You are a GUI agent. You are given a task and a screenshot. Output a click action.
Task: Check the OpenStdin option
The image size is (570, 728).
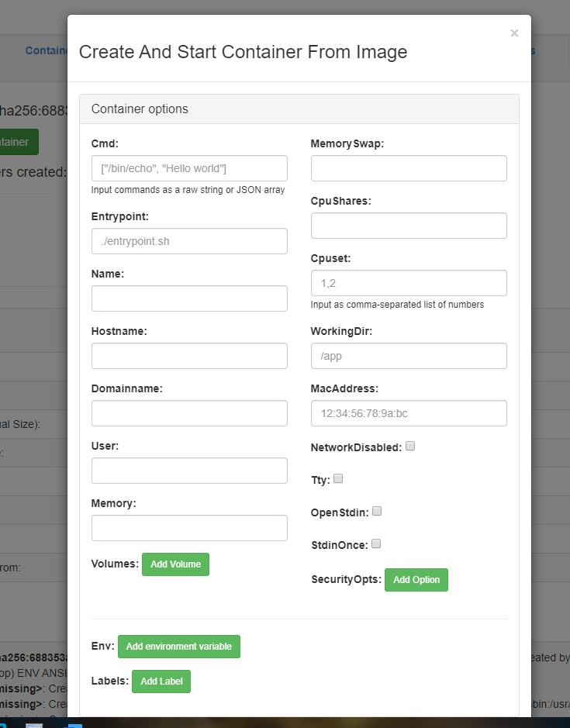click(x=377, y=511)
